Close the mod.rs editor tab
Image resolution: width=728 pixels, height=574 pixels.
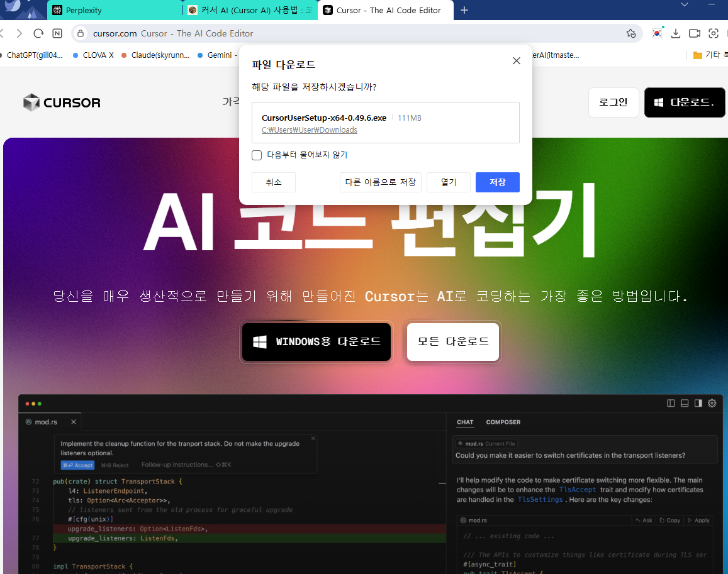(x=74, y=422)
